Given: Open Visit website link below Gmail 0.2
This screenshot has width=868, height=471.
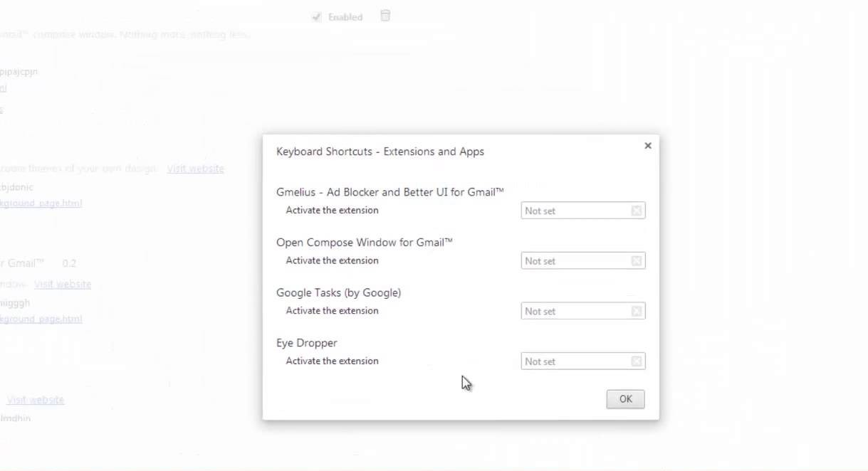Looking at the screenshot, I should point(63,284).
